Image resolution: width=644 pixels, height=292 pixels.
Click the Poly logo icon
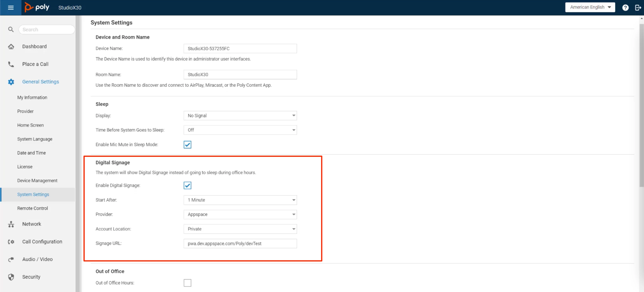coord(28,7)
